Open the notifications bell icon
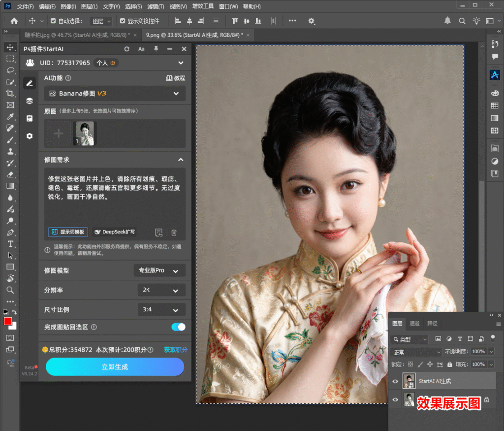This screenshot has width=504, height=431. point(447,21)
